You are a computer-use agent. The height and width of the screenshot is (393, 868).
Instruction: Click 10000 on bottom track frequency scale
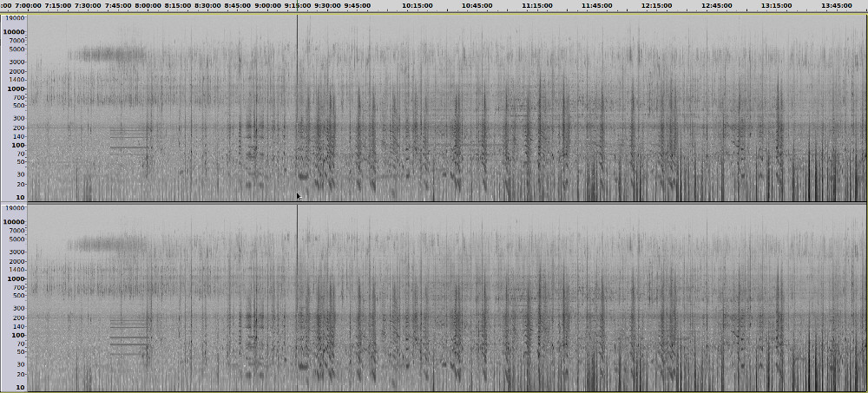tap(15, 222)
